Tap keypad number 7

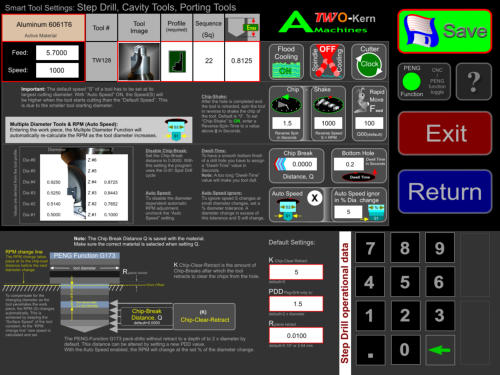[370, 248]
